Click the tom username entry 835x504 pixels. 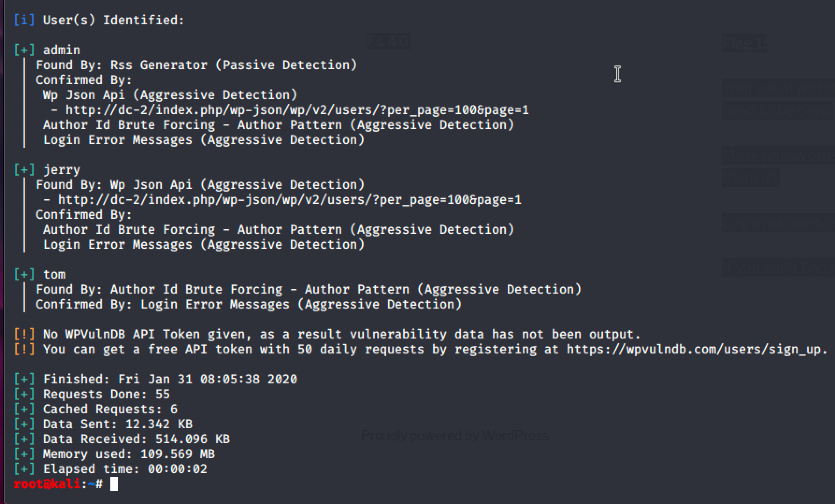54,274
